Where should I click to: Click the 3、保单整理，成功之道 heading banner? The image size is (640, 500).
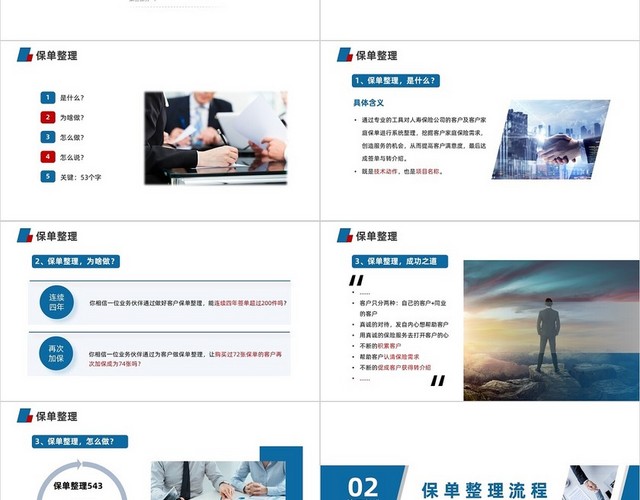pos(400,261)
